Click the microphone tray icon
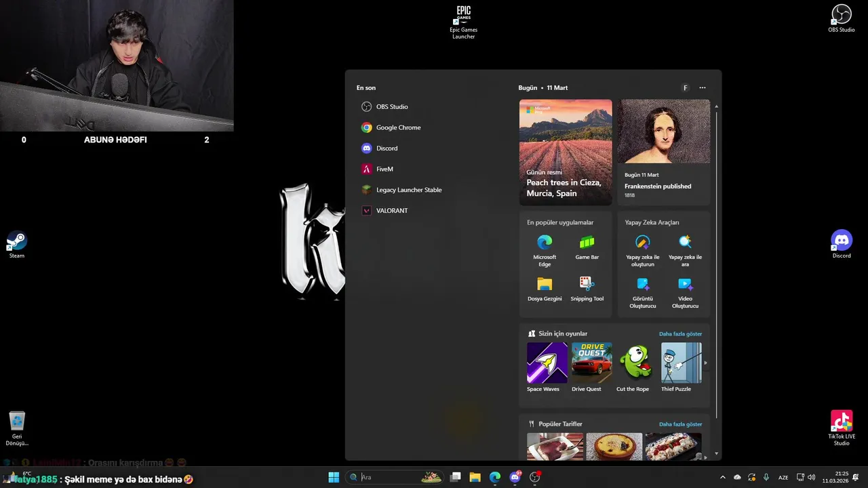This screenshot has width=868, height=488. 766,477
